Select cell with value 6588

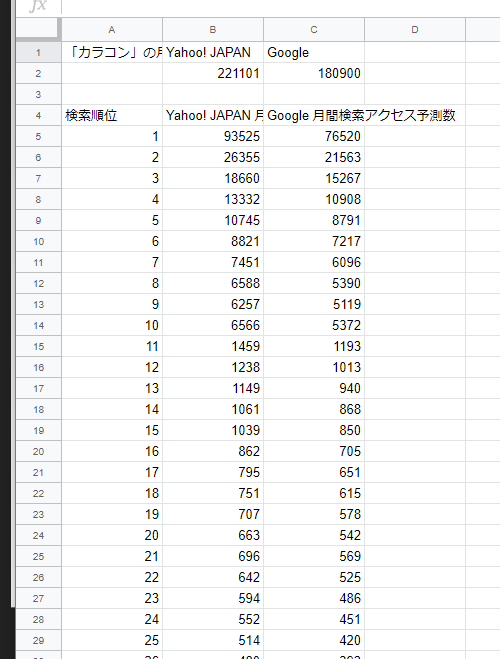click(213, 284)
